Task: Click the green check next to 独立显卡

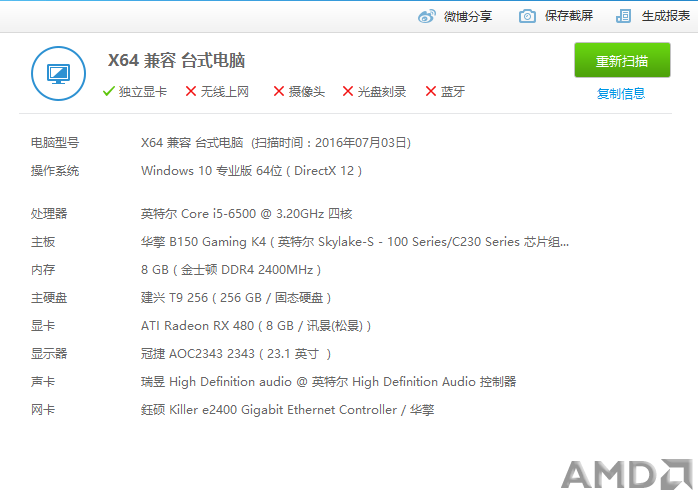Action: (x=109, y=91)
